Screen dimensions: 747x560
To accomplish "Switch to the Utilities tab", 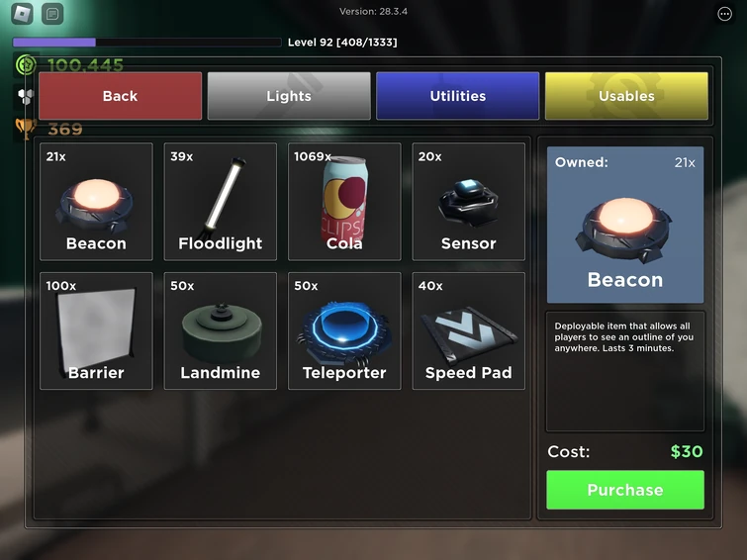I will [x=457, y=96].
